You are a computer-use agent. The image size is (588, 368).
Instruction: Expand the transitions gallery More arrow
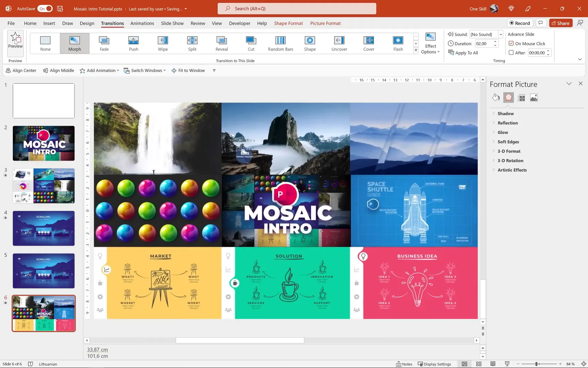coord(416,50)
